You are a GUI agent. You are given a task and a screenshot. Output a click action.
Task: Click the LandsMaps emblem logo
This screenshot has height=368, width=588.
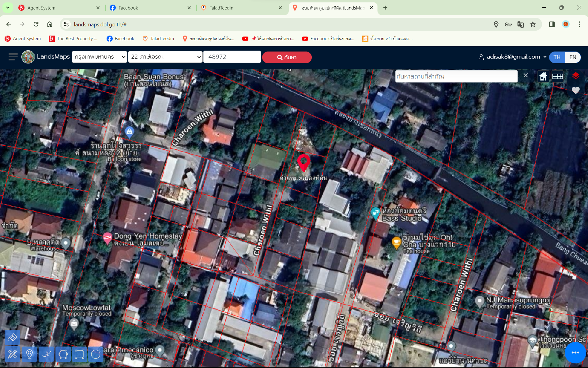point(28,57)
